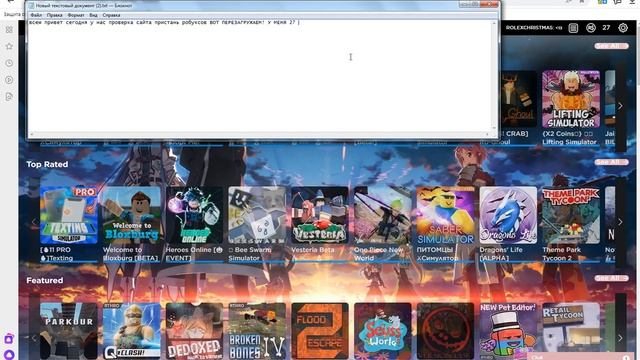The image size is (640, 360).
Task: Click See All in the top game row
Action: (x=611, y=46)
